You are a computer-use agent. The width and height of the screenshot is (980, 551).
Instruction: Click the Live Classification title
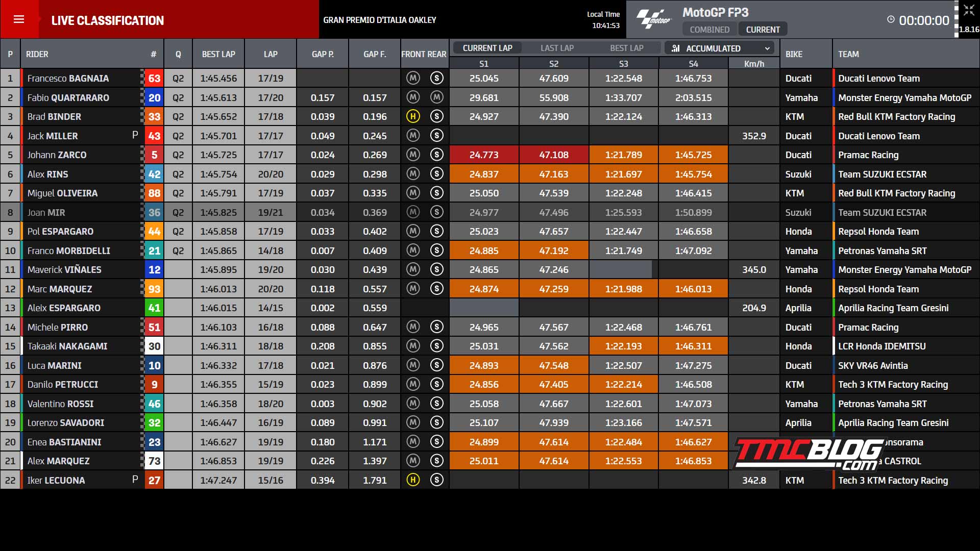pos(108,20)
